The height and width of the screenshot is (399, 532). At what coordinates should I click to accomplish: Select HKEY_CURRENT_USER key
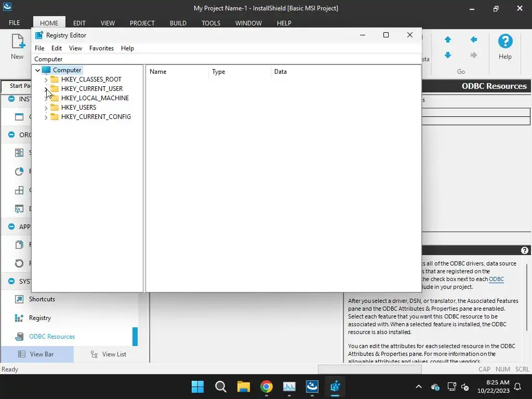point(91,89)
